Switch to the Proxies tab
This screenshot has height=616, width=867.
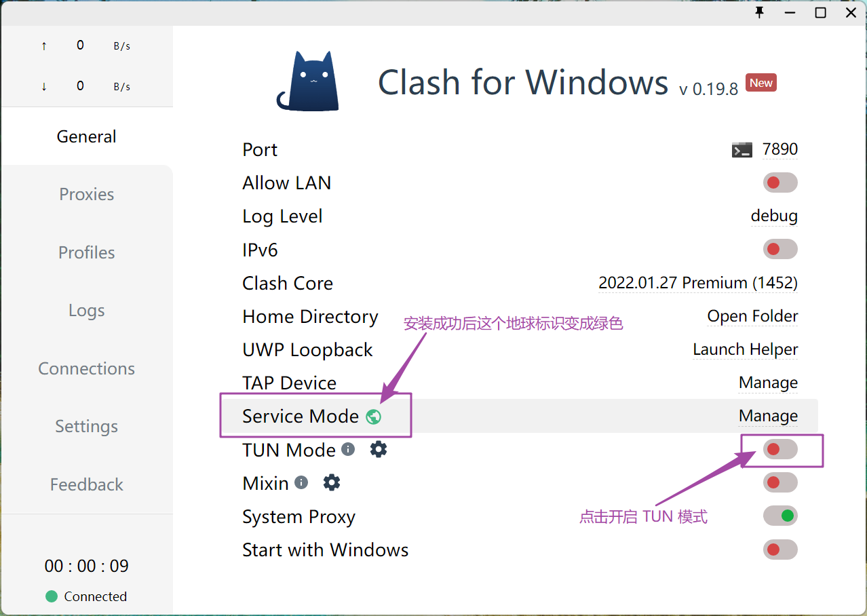[87, 195]
